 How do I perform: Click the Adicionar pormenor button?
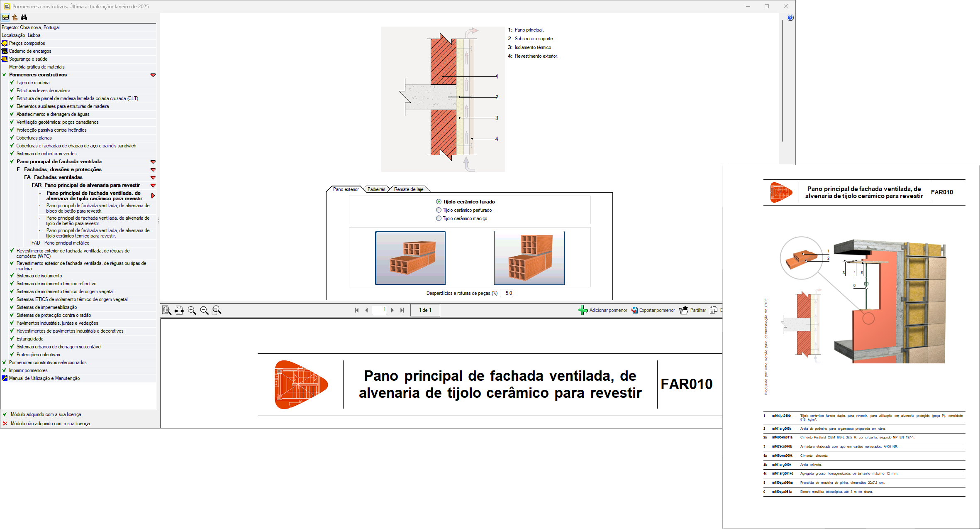[603, 310]
